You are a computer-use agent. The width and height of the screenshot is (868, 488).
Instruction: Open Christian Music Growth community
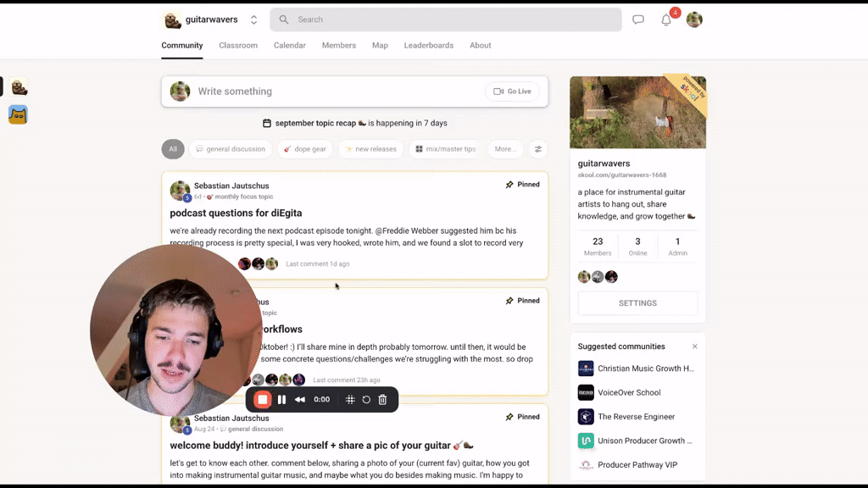pos(636,369)
